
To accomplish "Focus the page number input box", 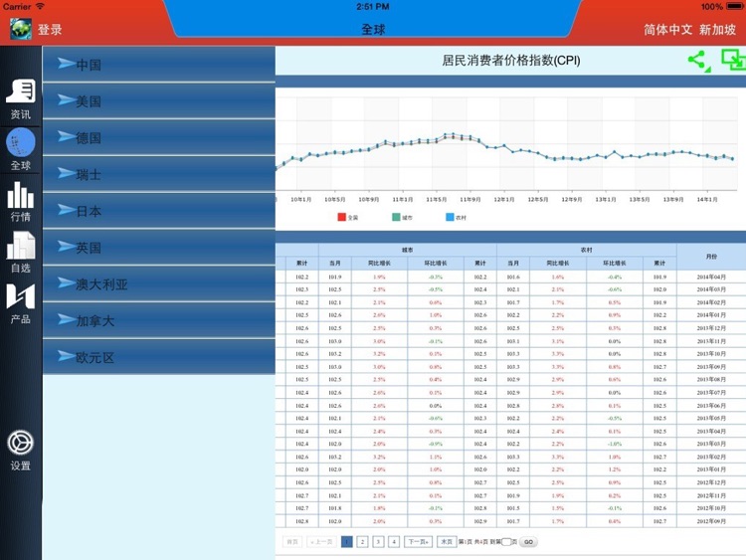I will (x=506, y=542).
